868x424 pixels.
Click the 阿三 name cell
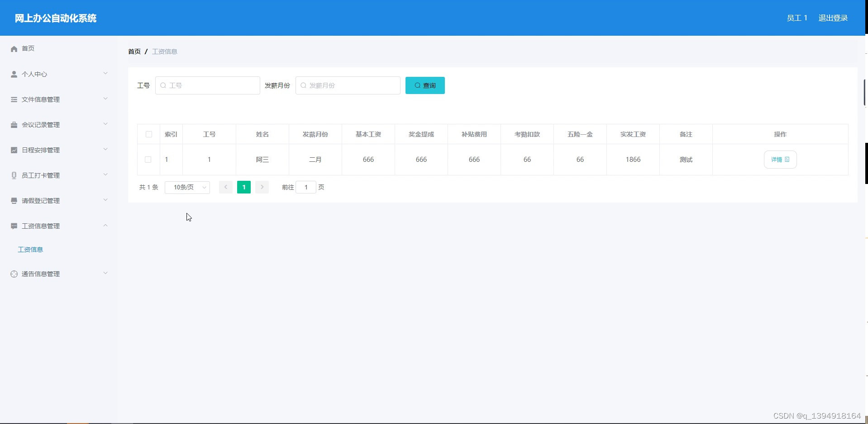click(262, 160)
